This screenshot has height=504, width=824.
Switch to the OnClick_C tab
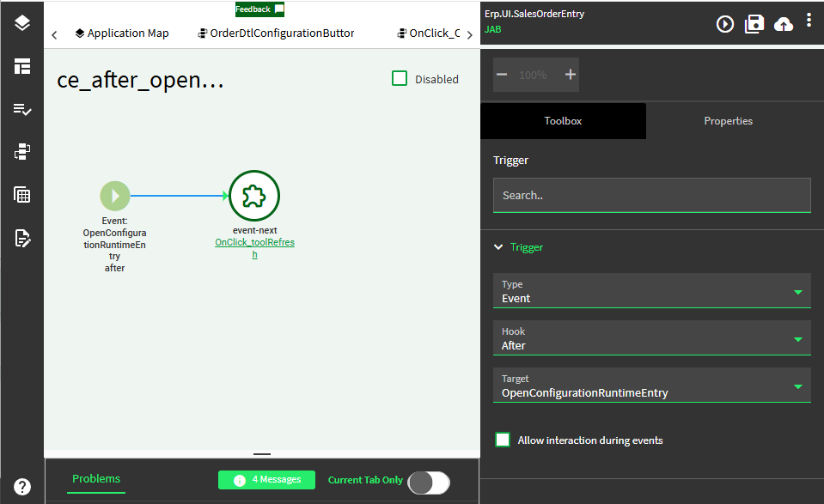pos(428,33)
